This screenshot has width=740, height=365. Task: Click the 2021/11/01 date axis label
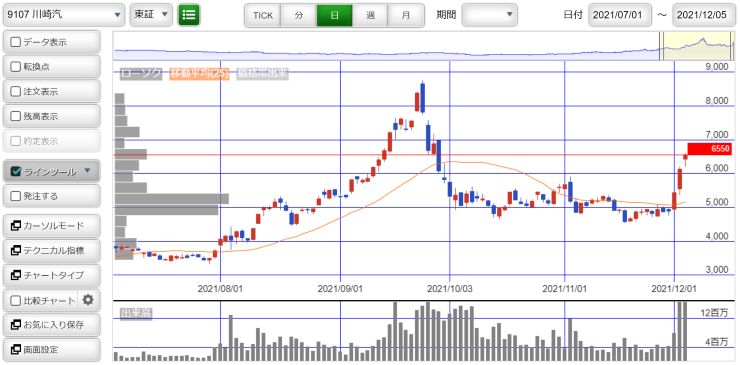coord(565,288)
